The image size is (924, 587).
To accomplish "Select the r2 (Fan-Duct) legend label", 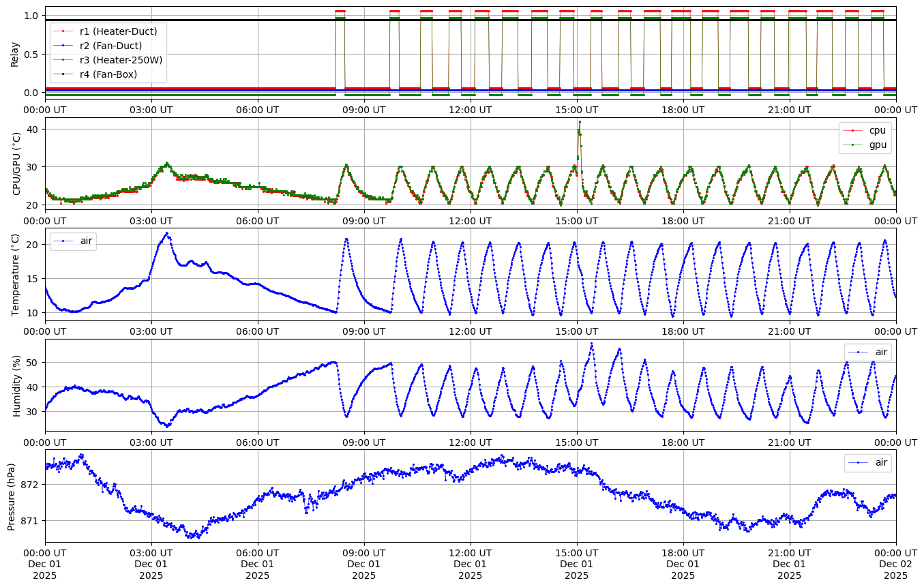I will coord(110,46).
